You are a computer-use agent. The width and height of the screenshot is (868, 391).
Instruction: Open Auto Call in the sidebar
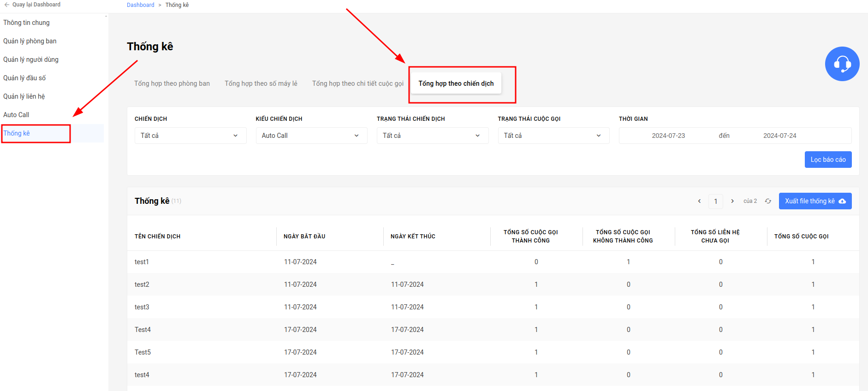16,115
